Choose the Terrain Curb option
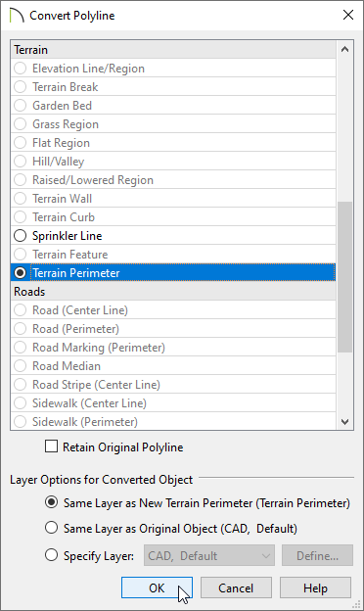 (x=21, y=217)
